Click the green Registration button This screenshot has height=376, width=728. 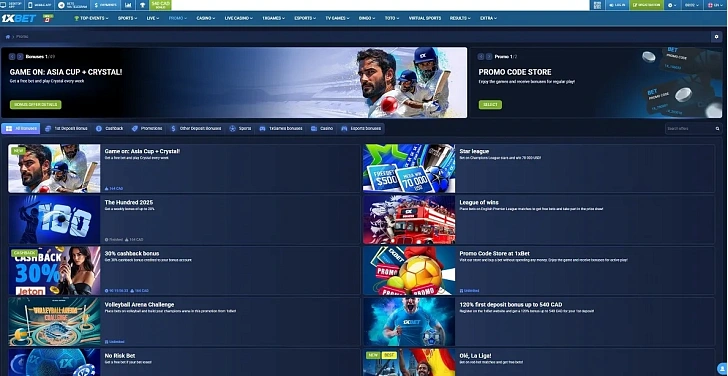coord(646,5)
